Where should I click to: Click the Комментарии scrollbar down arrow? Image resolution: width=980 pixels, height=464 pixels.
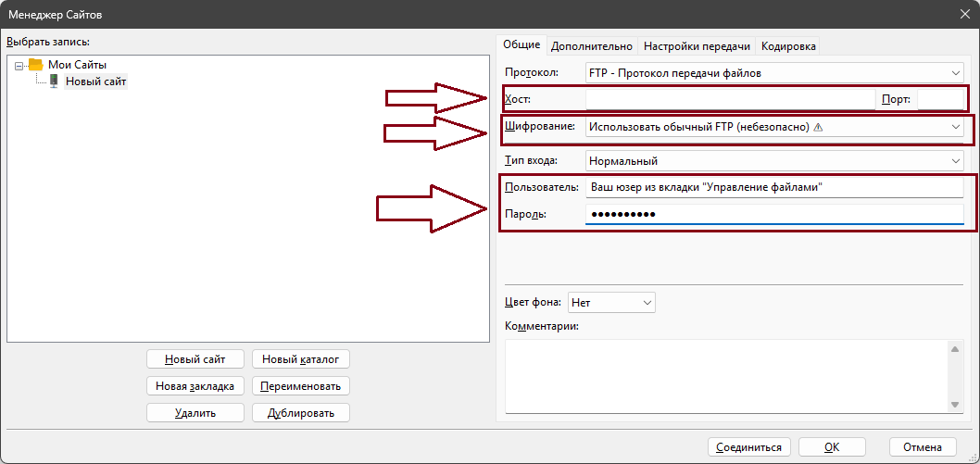956,405
